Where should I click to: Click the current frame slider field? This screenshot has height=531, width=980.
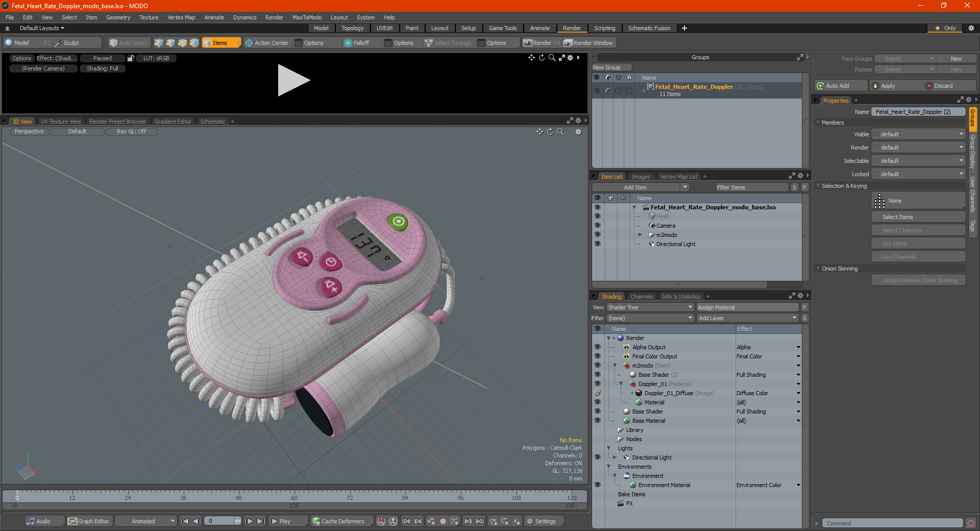click(223, 521)
